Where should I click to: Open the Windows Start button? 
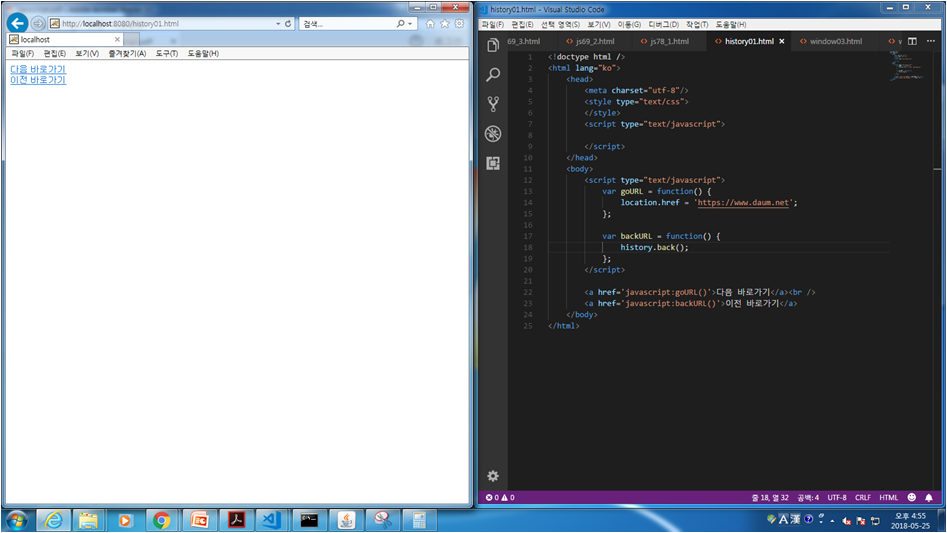[17, 520]
